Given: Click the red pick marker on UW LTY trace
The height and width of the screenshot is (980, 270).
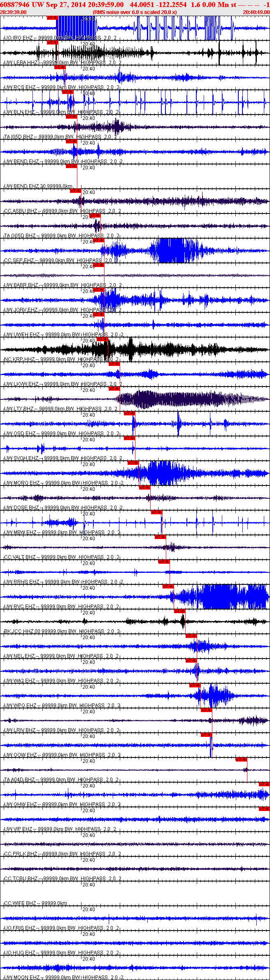Looking at the screenshot, I should click(114, 389).
